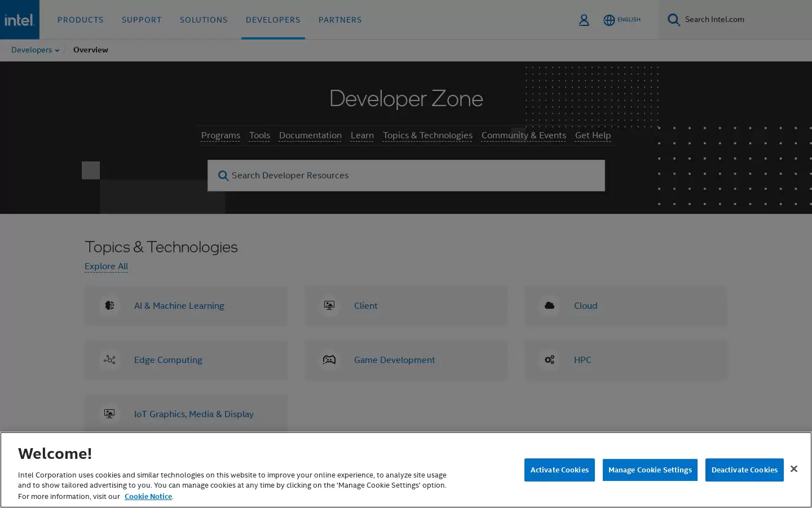Viewport: 812px width, 508px height.
Task: Open the Partners menu
Action: click(340, 20)
